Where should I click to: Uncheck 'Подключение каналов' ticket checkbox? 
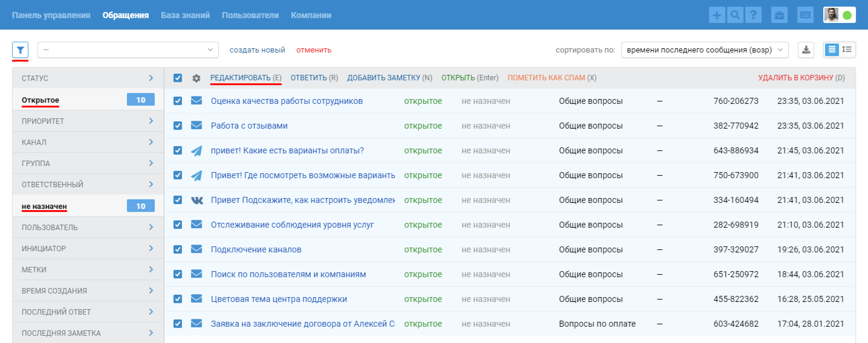178,249
